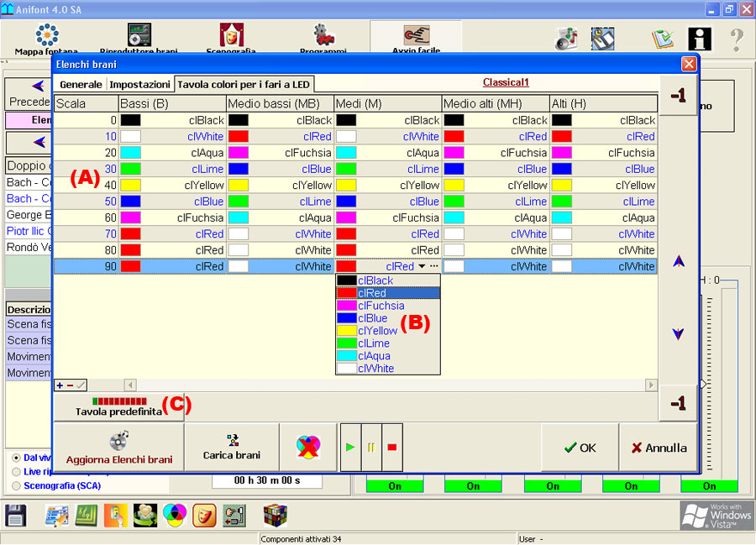Click the yellow swatch in Bassi row 40
This screenshot has height=545, width=756.
tap(131, 185)
